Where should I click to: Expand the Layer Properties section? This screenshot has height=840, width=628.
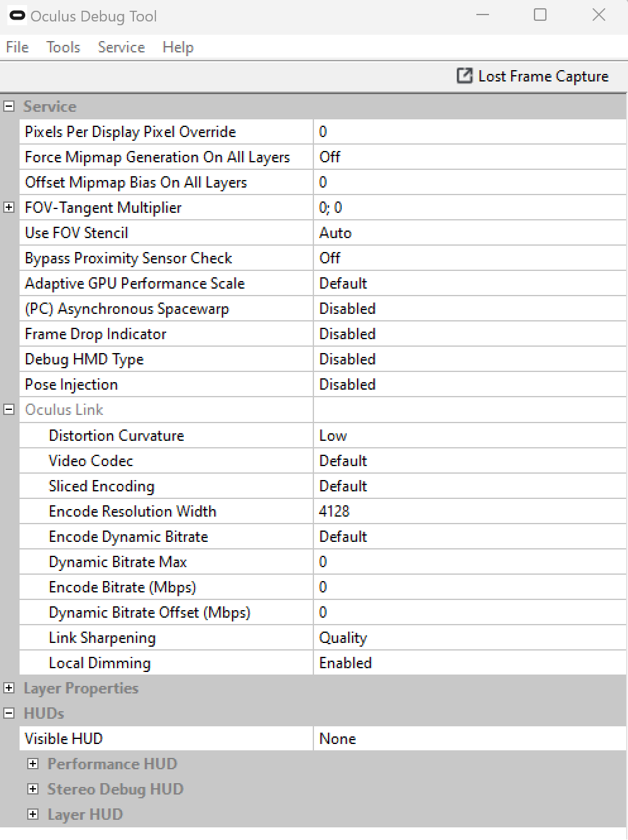9,688
